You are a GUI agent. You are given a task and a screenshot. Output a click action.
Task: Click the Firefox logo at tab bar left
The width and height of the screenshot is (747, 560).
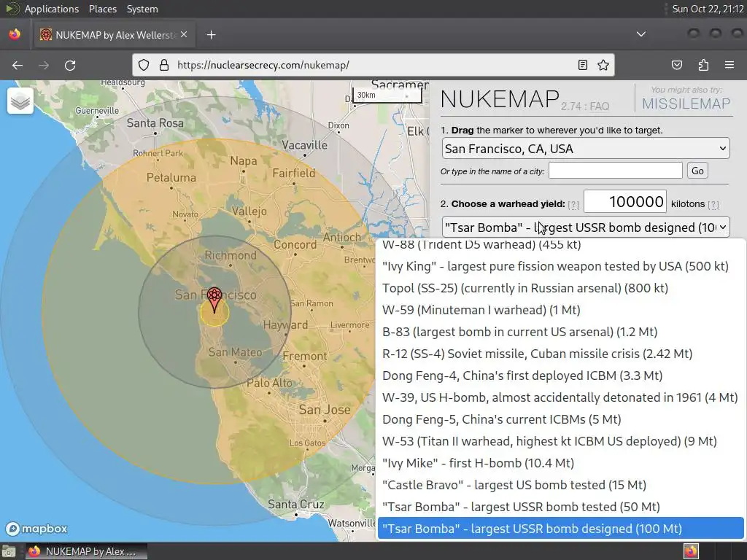15,34
